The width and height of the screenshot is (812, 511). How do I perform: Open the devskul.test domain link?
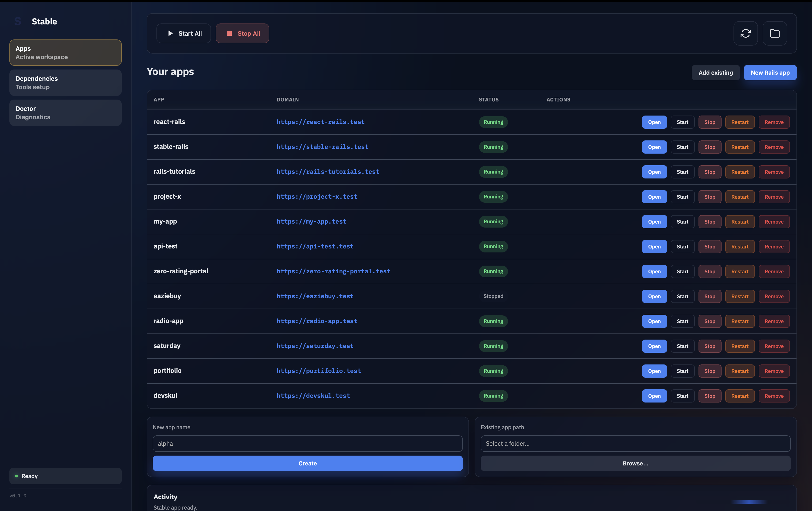pyautogui.click(x=313, y=396)
